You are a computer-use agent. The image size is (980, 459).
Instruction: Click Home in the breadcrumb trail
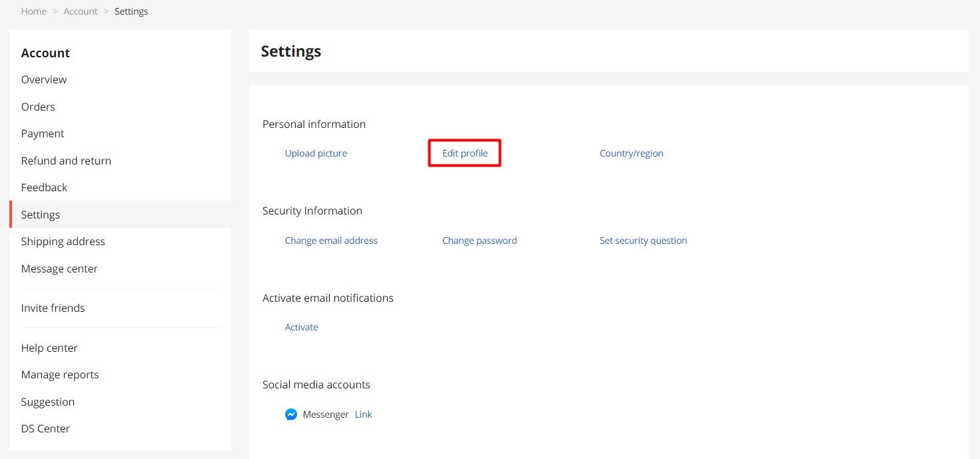[x=34, y=11]
